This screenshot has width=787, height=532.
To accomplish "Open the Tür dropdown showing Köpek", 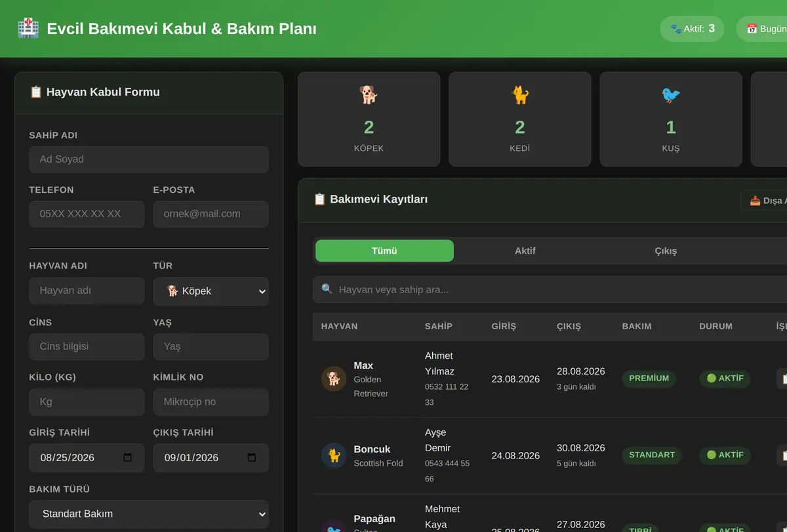I will point(211,291).
